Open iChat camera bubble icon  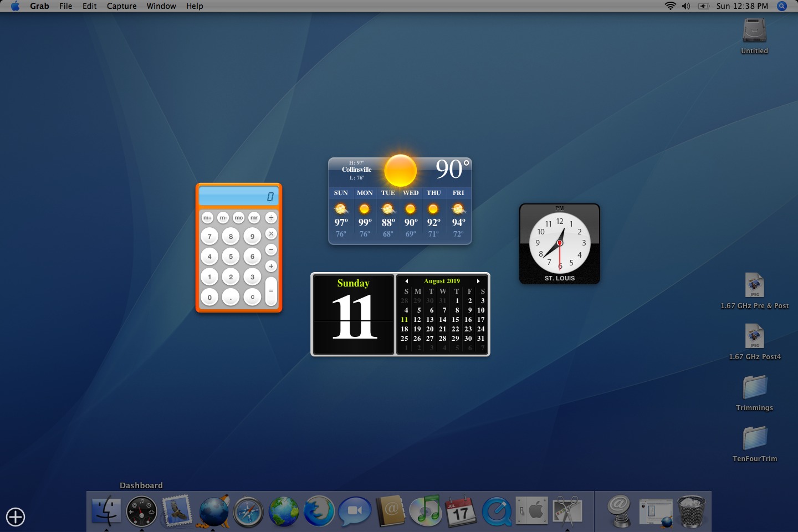[x=355, y=511]
